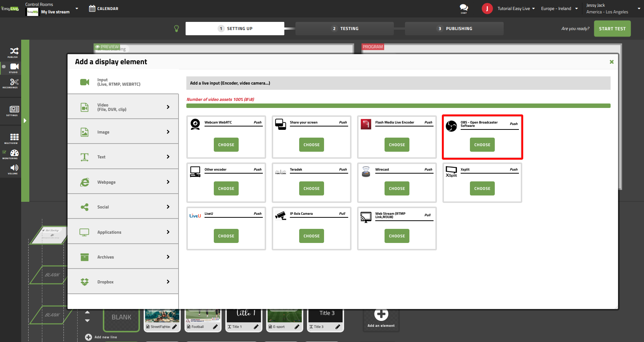The height and width of the screenshot is (342, 644).
Task: Choose the Wirecast input
Action: [397, 188]
